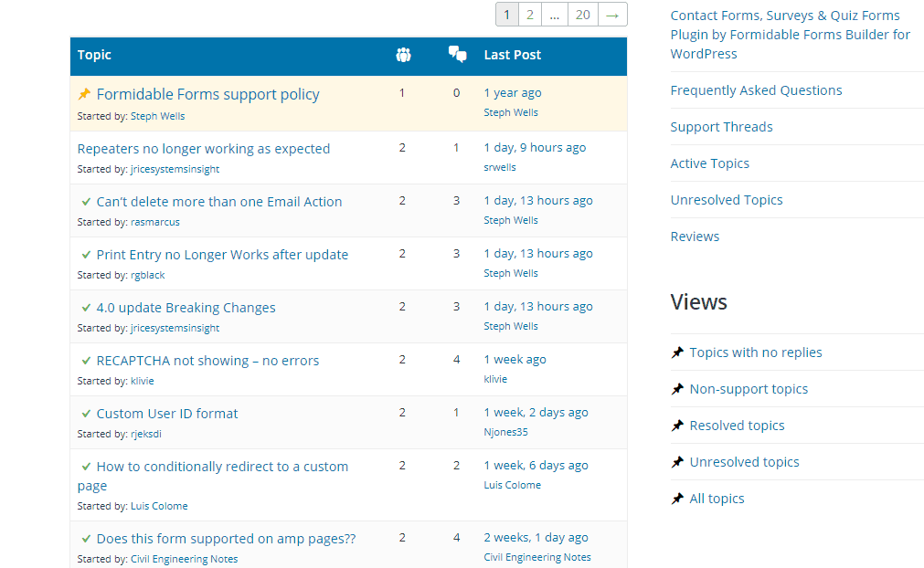Click the voices (people) icon in table header
The image size is (924, 568).
[x=403, y=55]
